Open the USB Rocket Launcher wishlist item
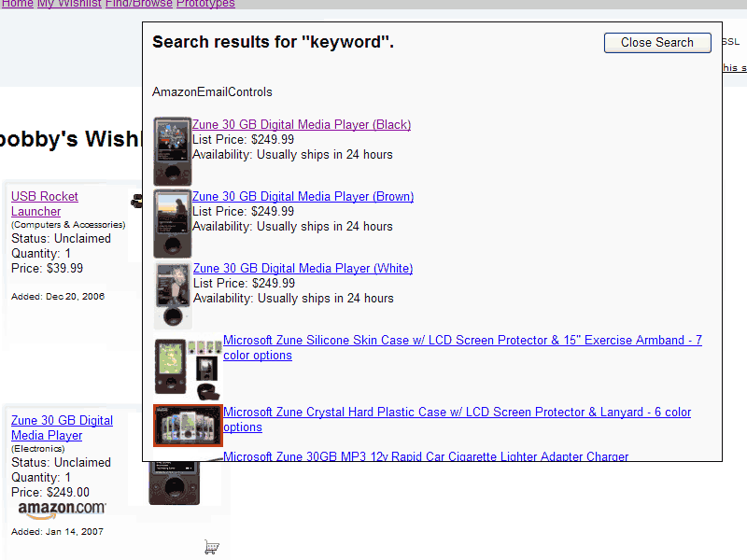 point(45,203)
